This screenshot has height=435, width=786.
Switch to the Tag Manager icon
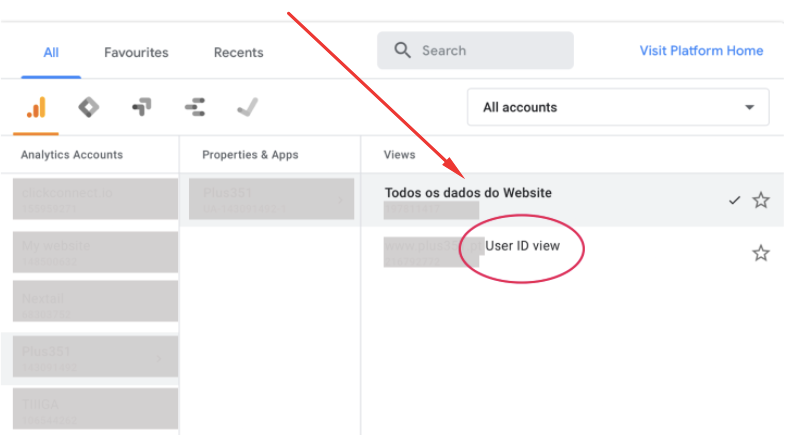[x=142, y=107]
